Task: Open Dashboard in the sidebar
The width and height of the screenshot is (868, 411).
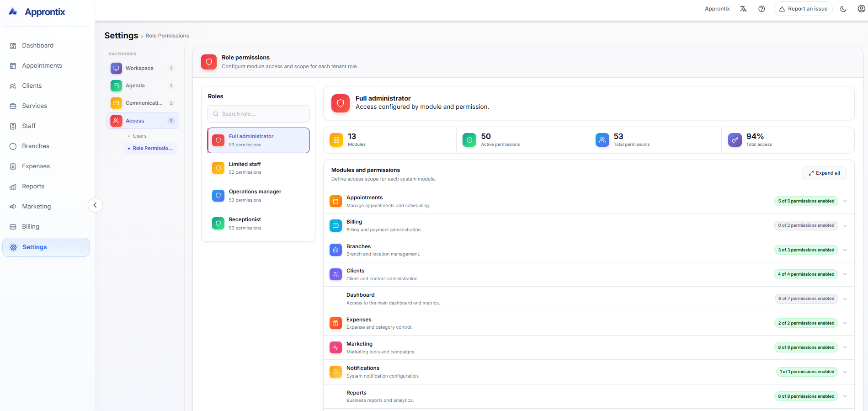Action: tap(46, 45)
